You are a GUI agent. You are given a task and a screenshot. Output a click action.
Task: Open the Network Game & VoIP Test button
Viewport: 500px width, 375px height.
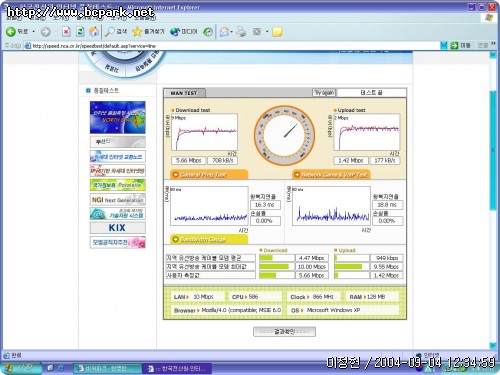[x=331, y=174]
